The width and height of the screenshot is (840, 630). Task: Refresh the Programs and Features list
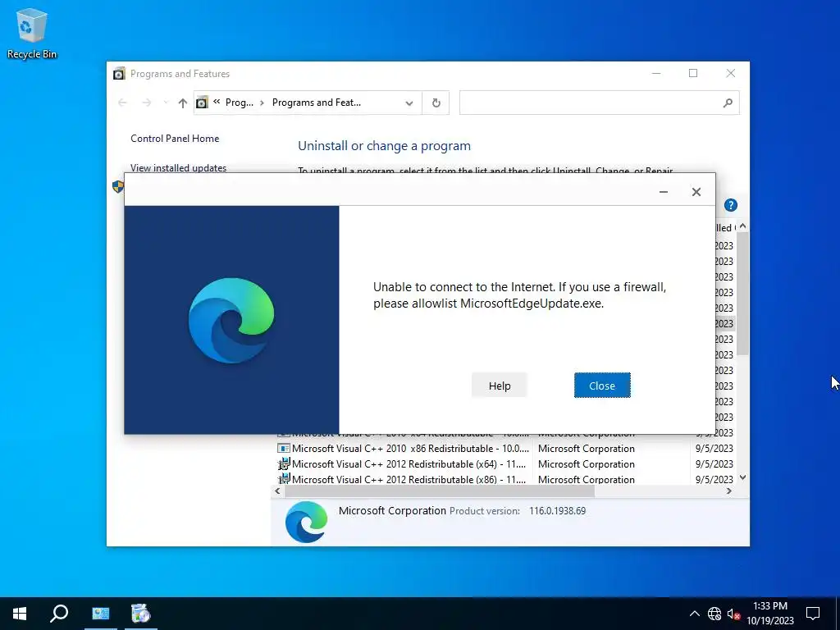pyautogui.click(x=436, y=103)
